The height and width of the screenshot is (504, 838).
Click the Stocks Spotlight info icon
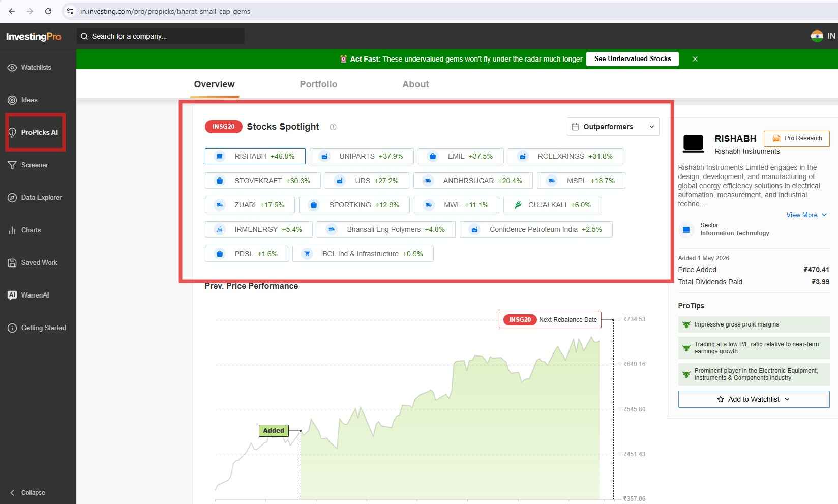333,127
